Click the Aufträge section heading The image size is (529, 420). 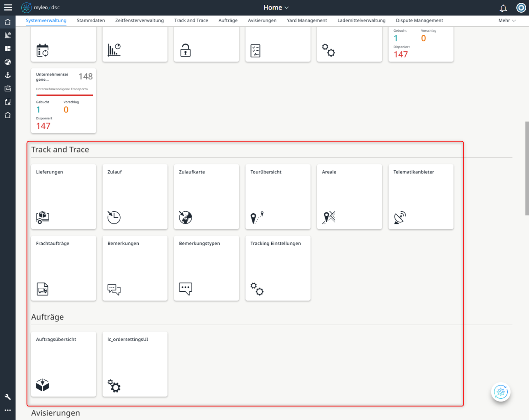[x=48, y=317]
